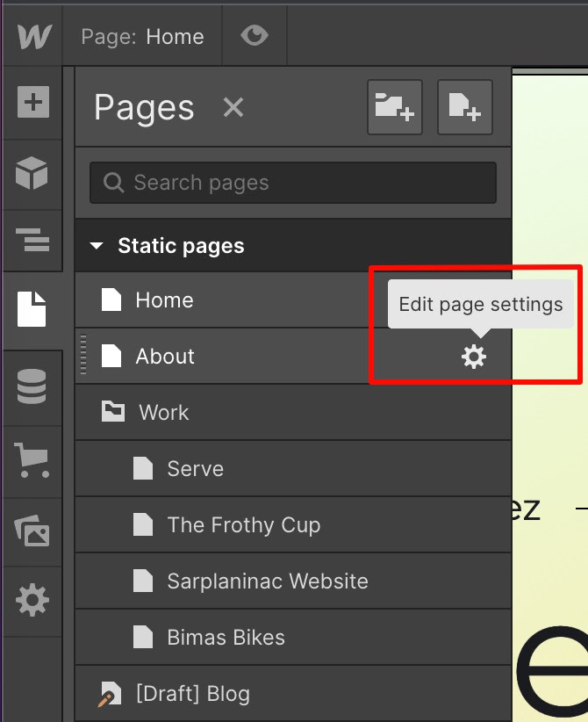Open the Draft Blog page
Screen dimensions: 588x722
coord(293,693)
